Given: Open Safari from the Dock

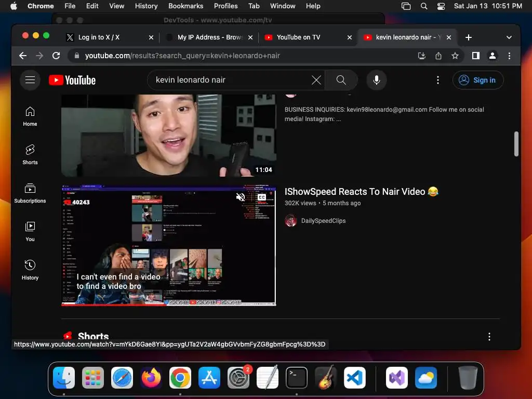Looking at the screenshot, I should pyautogui.click(x=122, y=378).
